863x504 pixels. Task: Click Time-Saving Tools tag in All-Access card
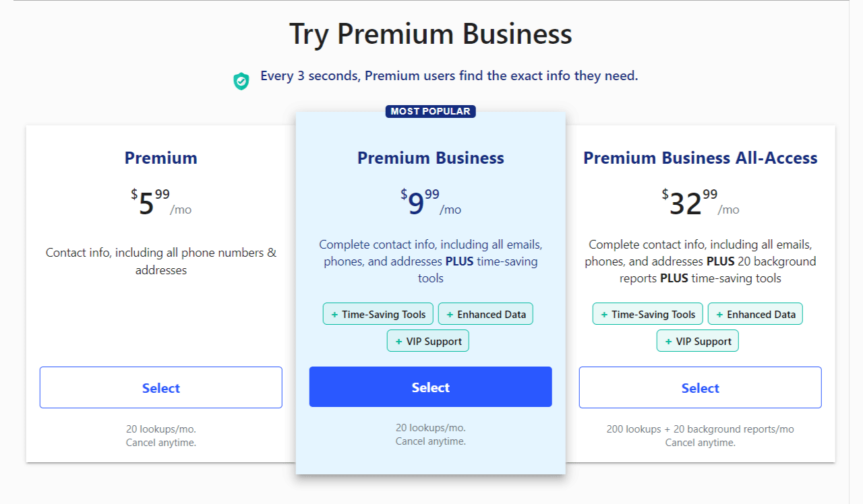pyautogui.click(x=648, y=314)
